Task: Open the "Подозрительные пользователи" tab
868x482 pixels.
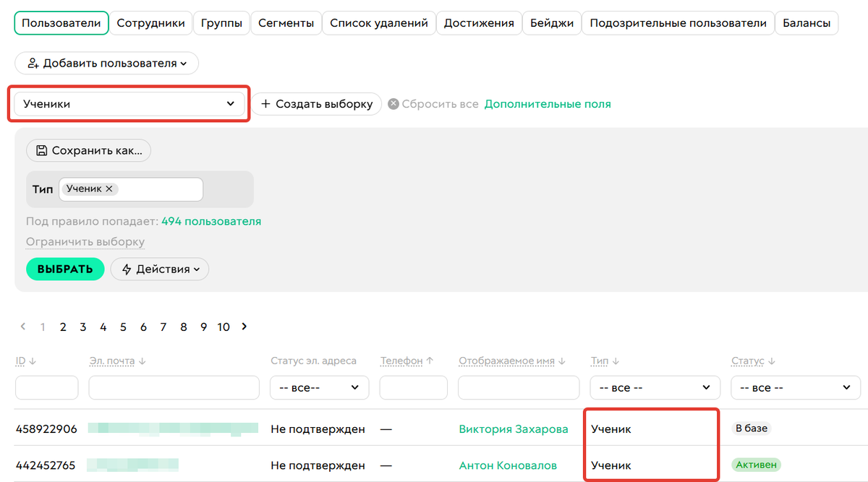Action: tap(678, 22)
